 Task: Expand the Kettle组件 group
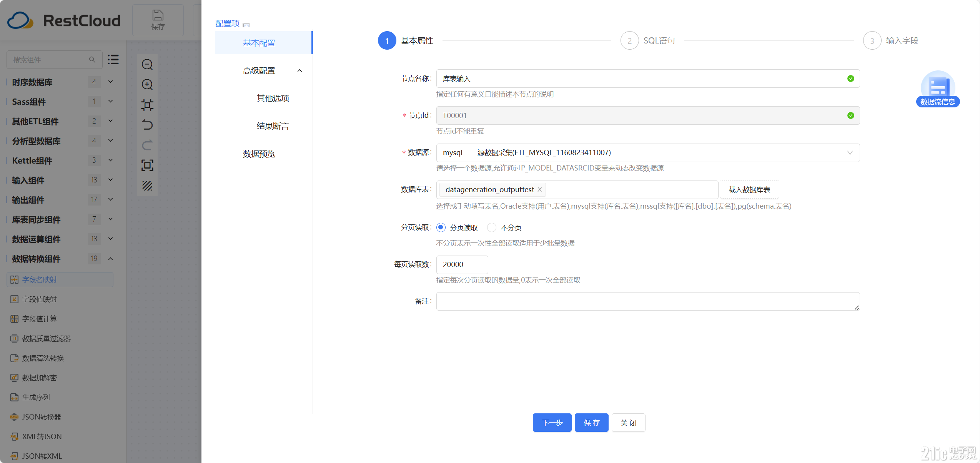tap(110, 160)
